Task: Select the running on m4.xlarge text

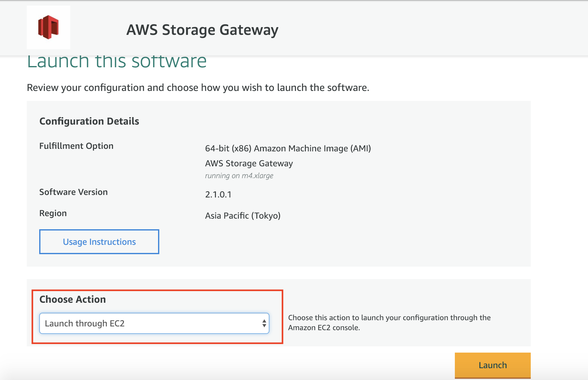Action: pos(239,175)
